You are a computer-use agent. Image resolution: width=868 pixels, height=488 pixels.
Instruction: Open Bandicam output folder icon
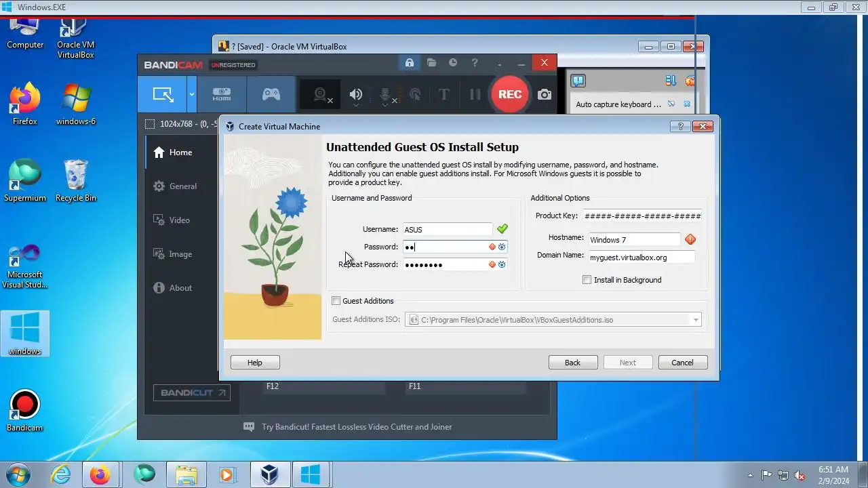pyautogui.click(x=431, y=63)
